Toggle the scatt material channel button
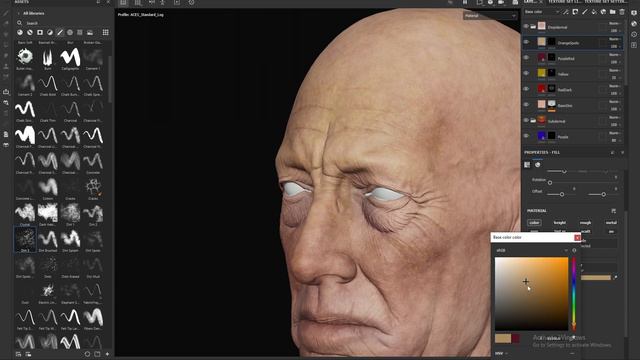The image size is (640, 360). click(585, 231)
